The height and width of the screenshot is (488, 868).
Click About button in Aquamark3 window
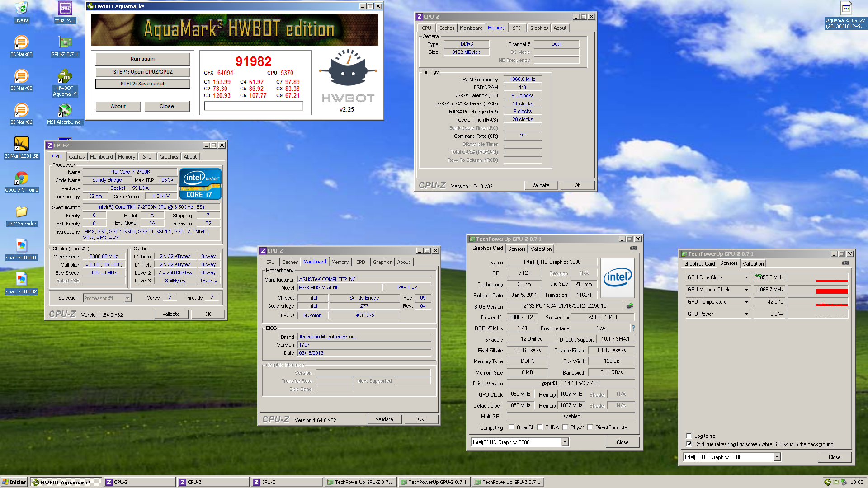[x=118, y=106]
